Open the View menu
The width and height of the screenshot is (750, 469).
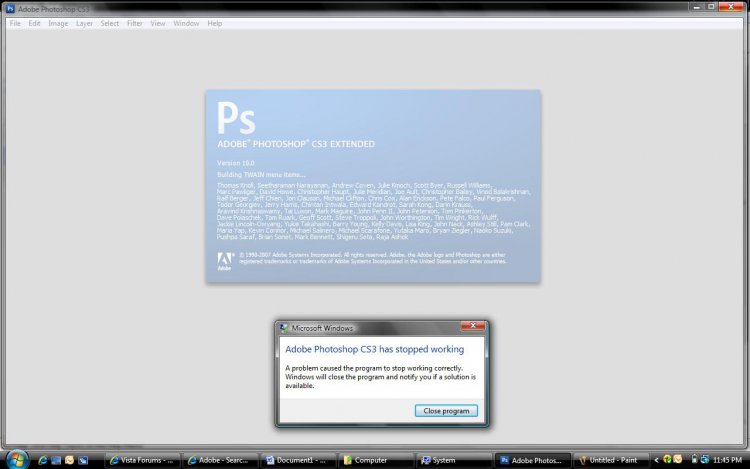[x=157, y=23]
